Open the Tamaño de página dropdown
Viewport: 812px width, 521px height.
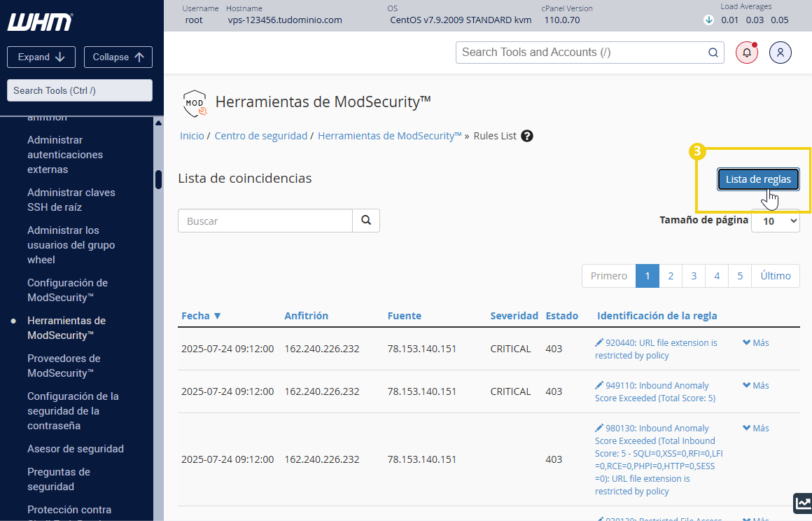pos(775,221)
